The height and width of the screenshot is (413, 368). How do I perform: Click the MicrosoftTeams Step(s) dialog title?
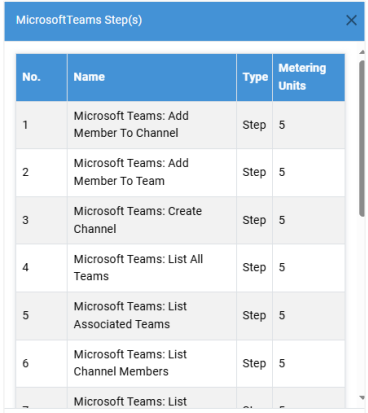(x=79, y=20)
